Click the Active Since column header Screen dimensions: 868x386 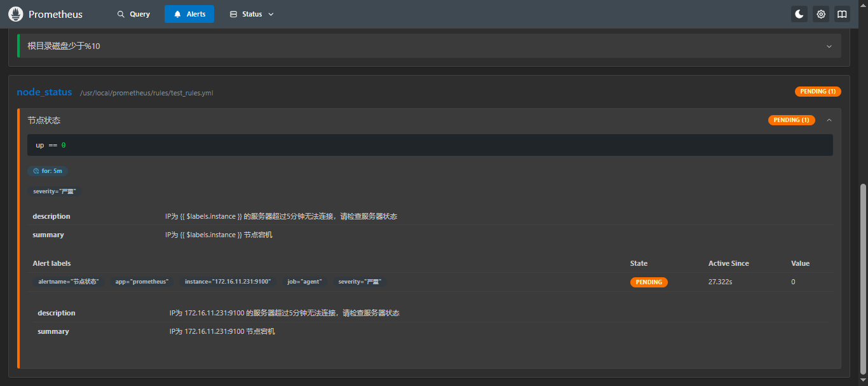(x=729, y=263)
